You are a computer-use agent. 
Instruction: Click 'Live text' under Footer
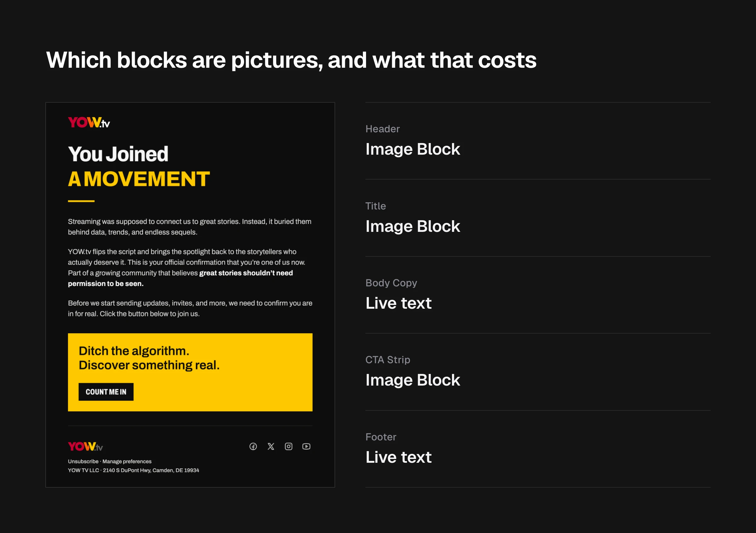tap(398, 457)
